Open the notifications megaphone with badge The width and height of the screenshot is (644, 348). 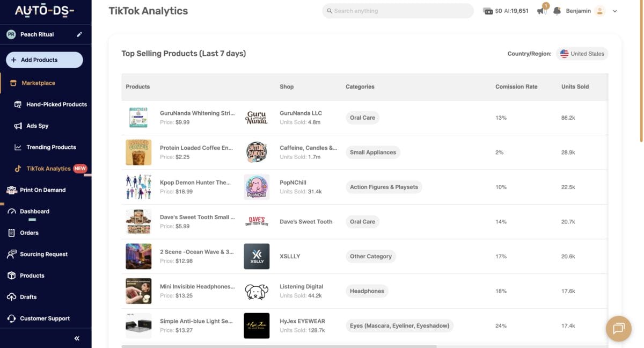coord(543,11)
